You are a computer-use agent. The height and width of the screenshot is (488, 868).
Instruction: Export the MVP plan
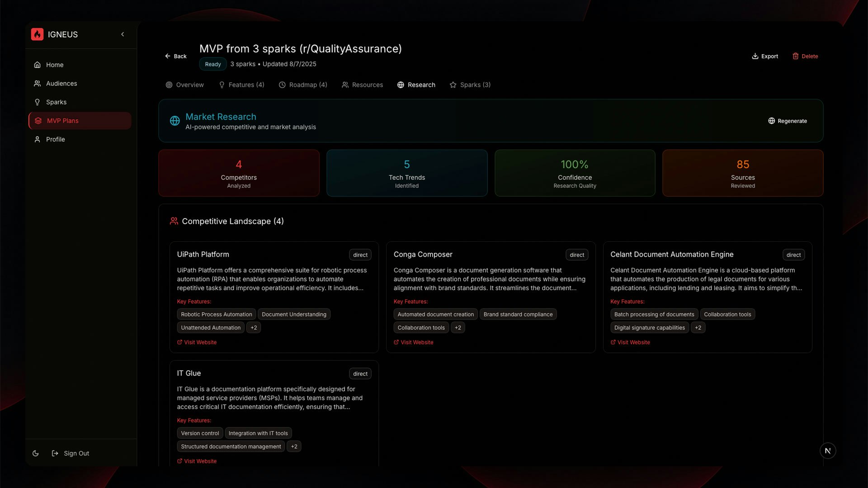[765, 56]
